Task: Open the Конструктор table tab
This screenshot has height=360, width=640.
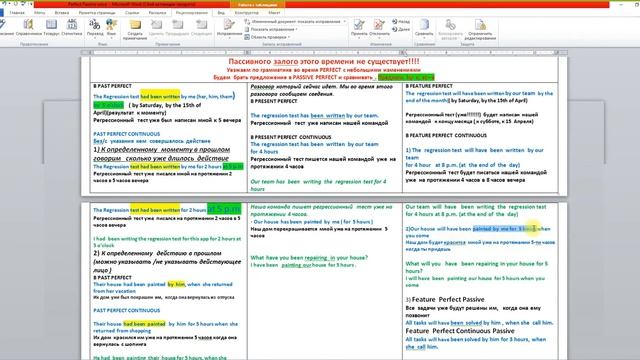Action: point(247,13)
